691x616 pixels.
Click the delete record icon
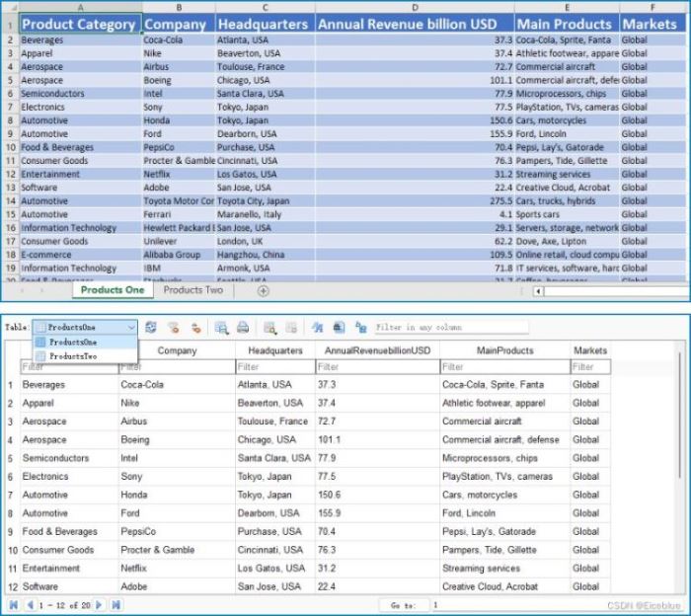tap(291, 328)
